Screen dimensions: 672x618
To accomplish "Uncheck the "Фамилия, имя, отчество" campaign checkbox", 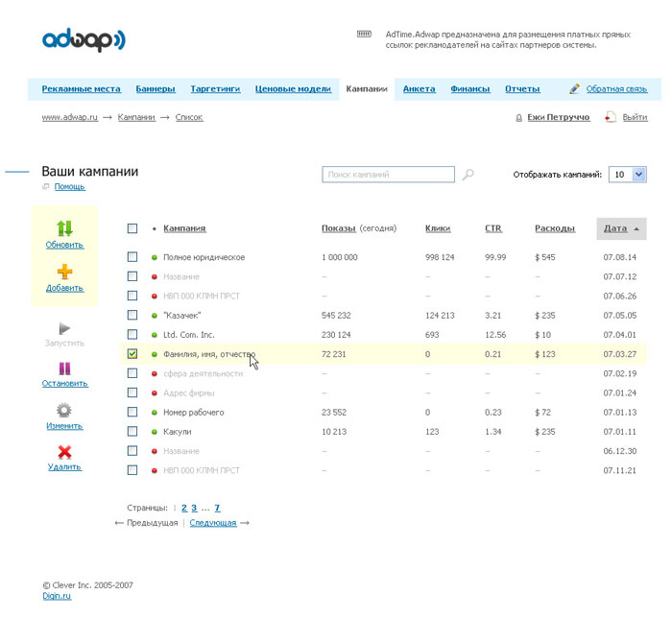I will [x=132, y=353].
